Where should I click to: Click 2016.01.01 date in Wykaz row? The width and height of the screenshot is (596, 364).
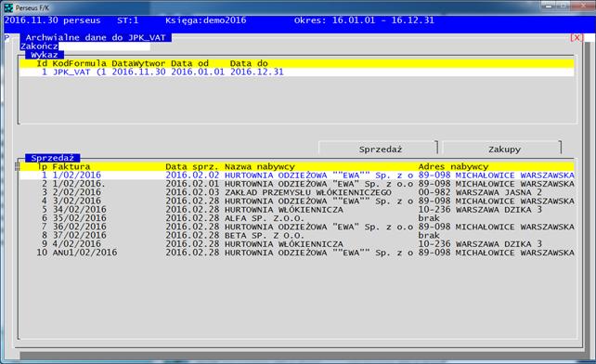tap(198, 71)
